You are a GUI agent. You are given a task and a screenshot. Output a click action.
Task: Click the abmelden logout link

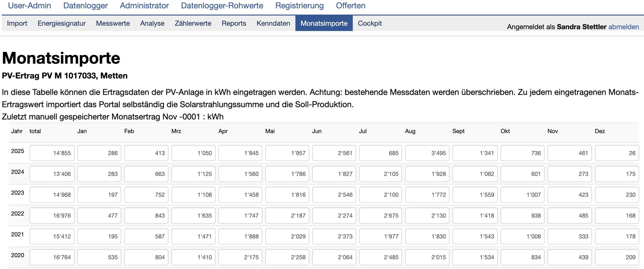tap(623, 27)
